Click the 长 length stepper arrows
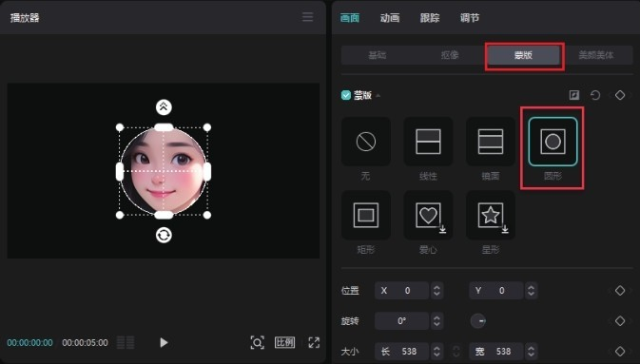 tap(436, 351)
